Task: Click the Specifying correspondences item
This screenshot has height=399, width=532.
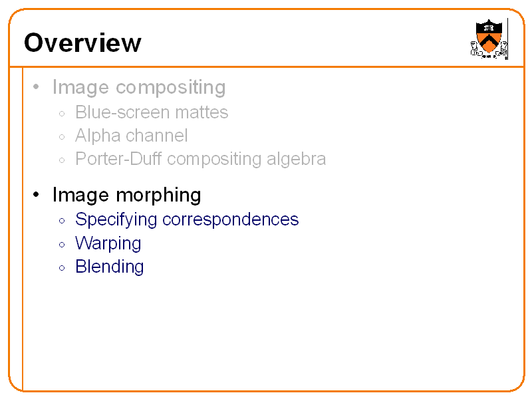Action: pos(187,219)
